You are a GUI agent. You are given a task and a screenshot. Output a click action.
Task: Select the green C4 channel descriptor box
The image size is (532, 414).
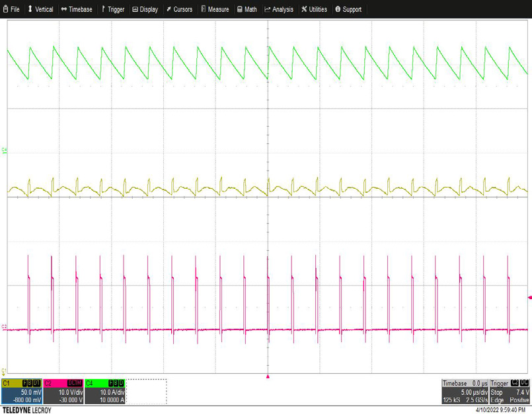(x=105, y=391)
